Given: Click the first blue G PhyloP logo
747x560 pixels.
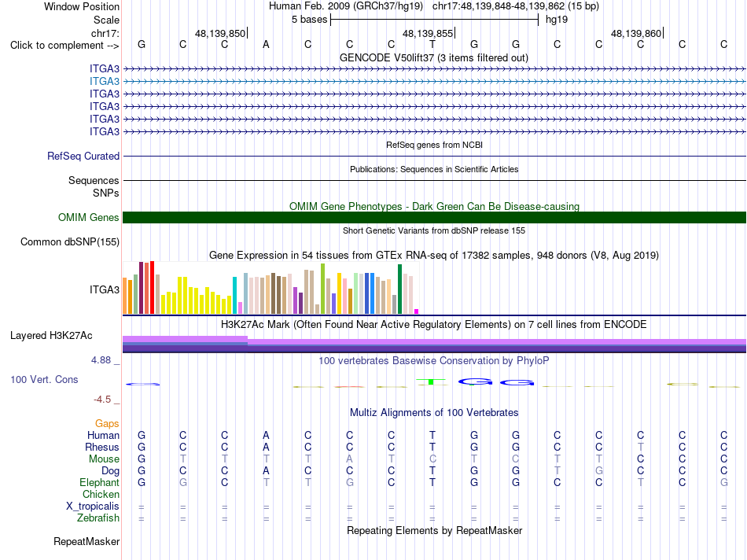Looking at the screenshot, I should [476, 381].
